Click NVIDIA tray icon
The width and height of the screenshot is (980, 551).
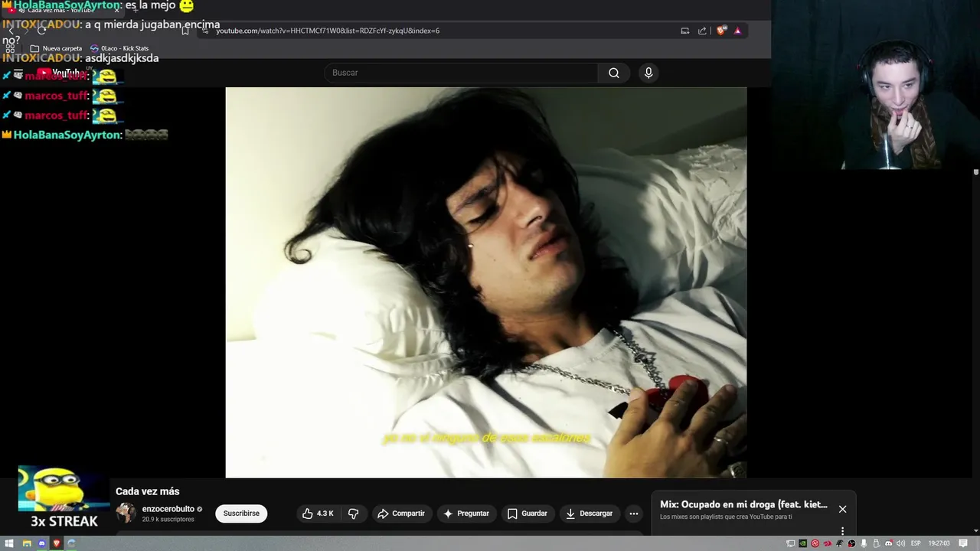click(802, 543)
